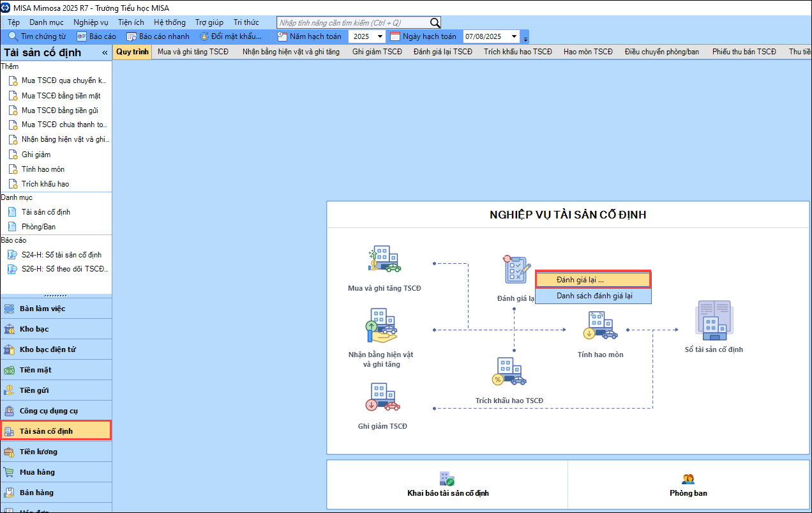Click the Ngày hạch toán calendar icon
Screen dimensions: 812x513
click(x=395, y=36)
